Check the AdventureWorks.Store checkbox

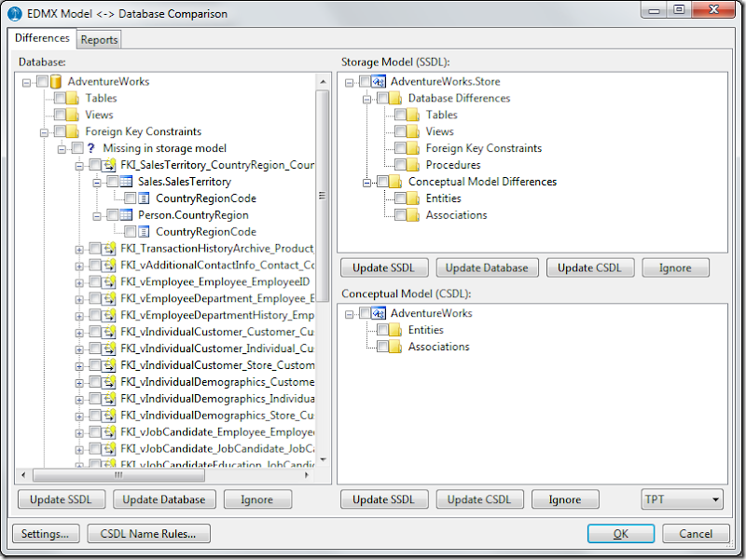point(365,81)
